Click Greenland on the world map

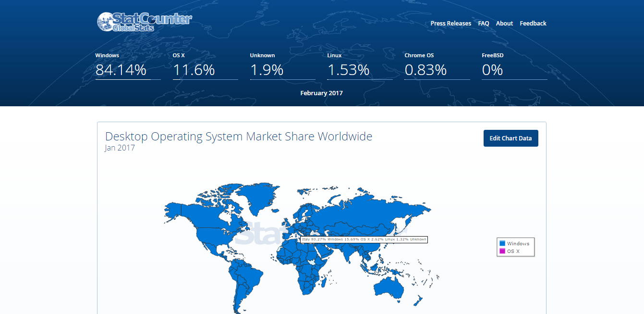pyautogui.click(x=258, y=197)
